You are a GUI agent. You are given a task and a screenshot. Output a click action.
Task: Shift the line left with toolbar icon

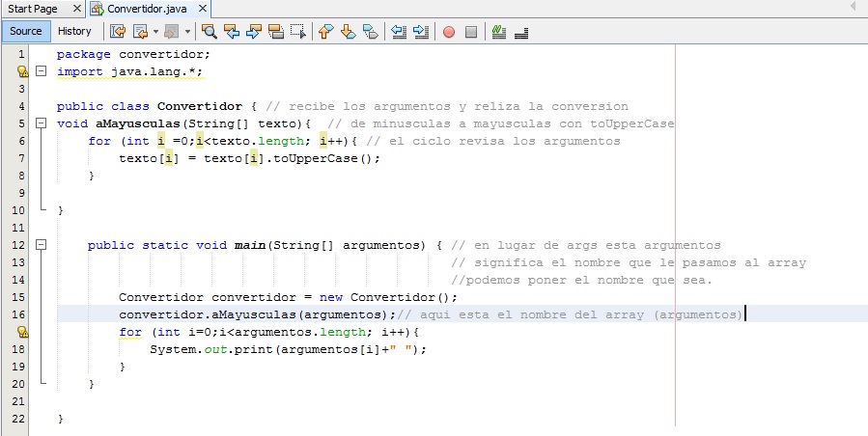(x=399, y=31)
